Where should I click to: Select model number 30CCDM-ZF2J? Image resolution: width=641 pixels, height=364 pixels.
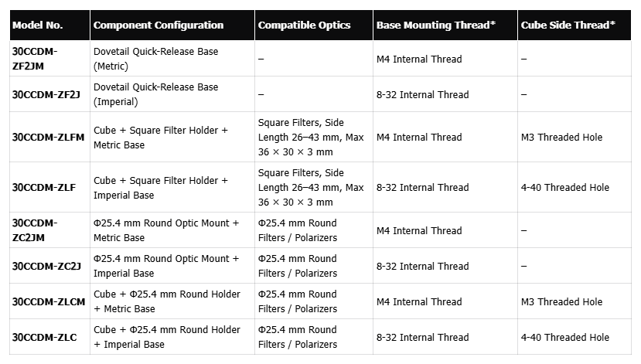pos(46,94)
